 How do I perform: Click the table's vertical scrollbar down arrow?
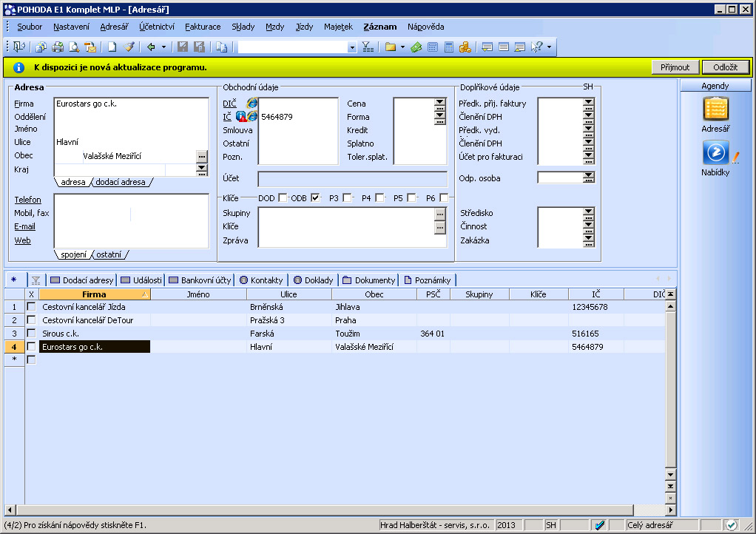click(670, 474)
